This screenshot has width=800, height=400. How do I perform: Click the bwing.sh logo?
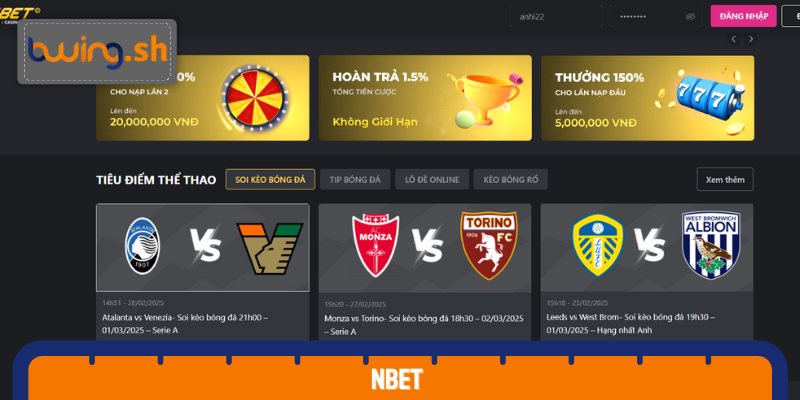tap(97, 52)
